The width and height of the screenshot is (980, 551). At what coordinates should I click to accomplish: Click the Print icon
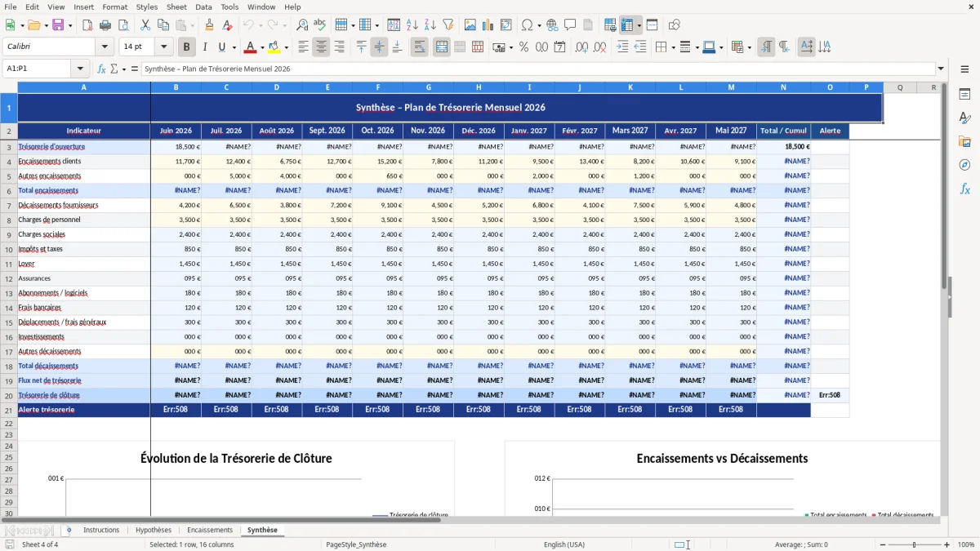[105, 25]
